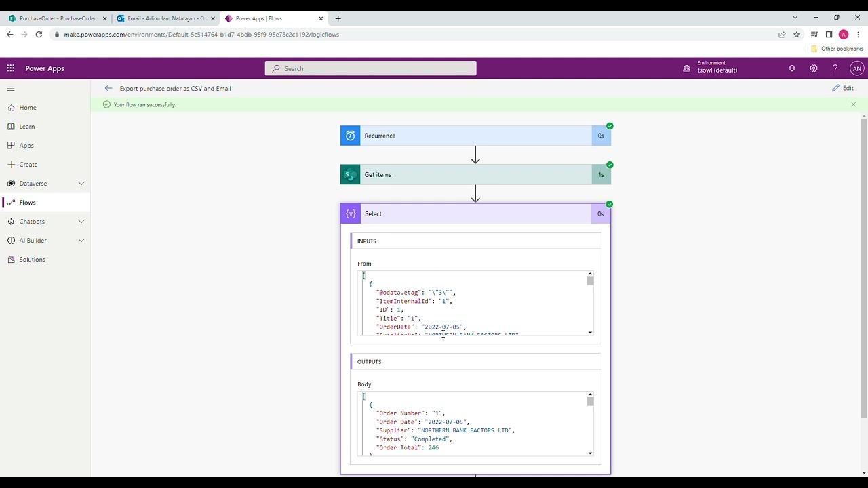The height and width of the screenshot is (488, 868).
Task: Click the environment picker icon
Action: pos(686,68)
